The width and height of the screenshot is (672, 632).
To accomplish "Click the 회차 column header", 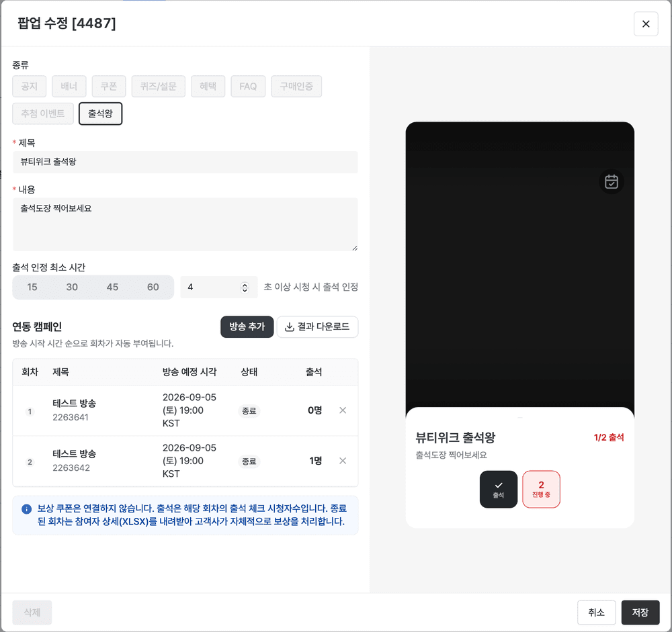I will (x=30, y=372).
